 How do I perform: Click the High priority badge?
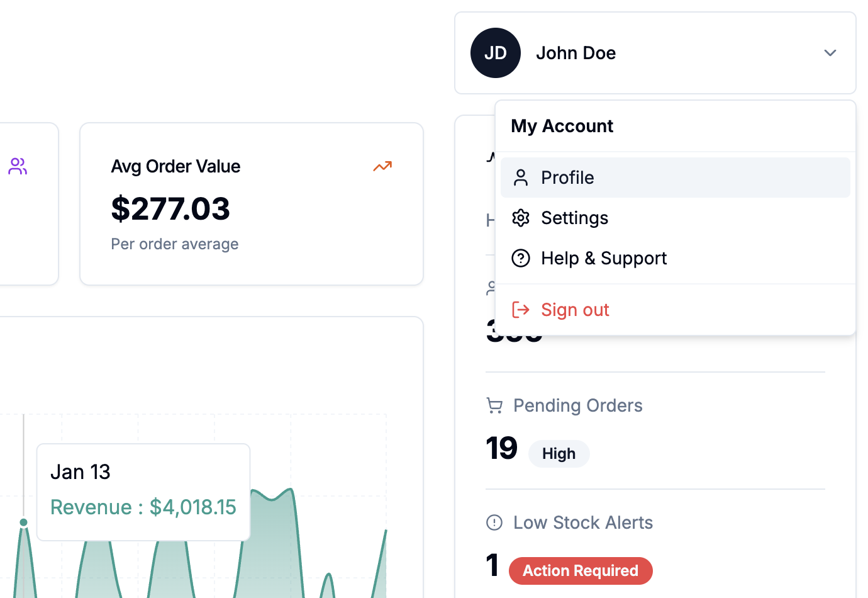point(559,454)
